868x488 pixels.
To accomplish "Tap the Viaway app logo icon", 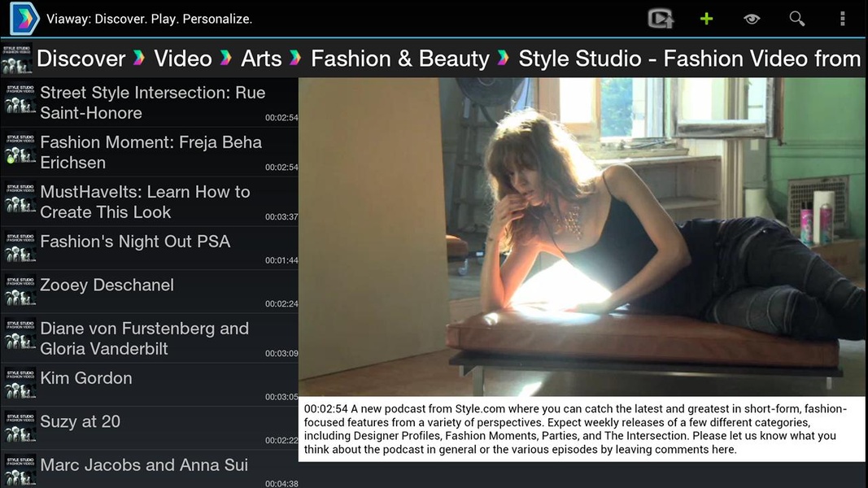I will [24, 18].
